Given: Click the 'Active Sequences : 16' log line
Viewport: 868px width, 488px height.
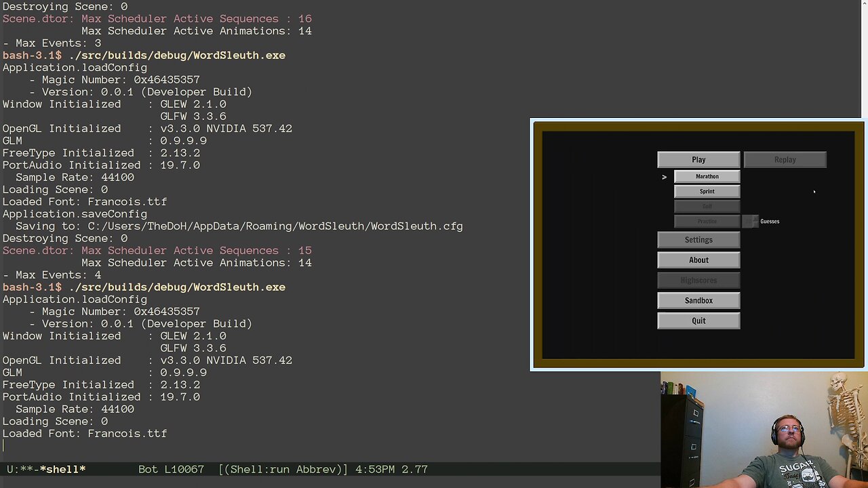Looking at the screenshot, I should pyautogui.click(x=157, y=19).
